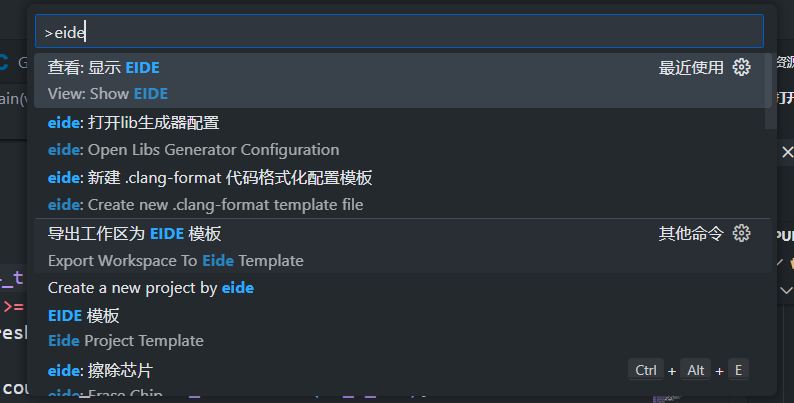Run Create a new project by eide
Viewport: 794px width, 403px height.
[x=403, y=288]
